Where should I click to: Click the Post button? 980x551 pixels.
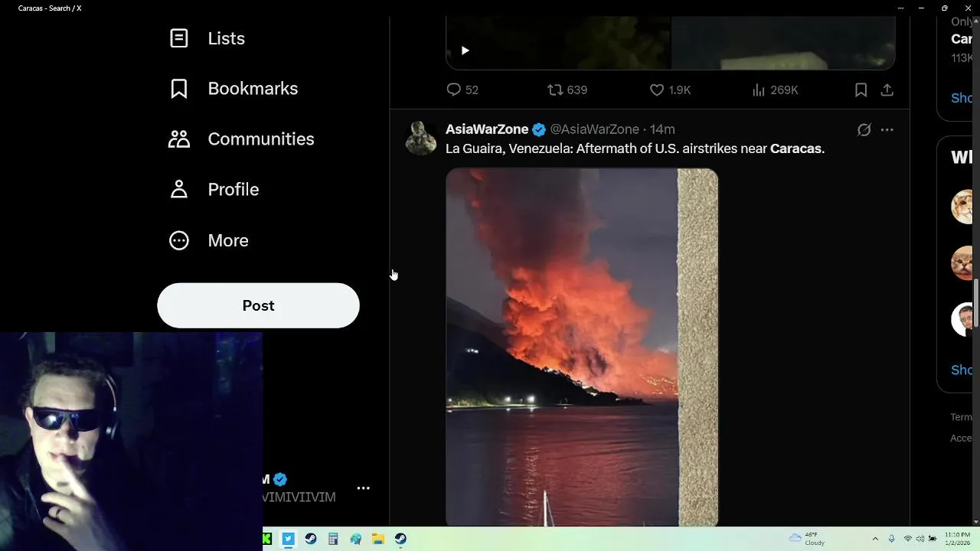pyautogui.click(x=258, y=305)
